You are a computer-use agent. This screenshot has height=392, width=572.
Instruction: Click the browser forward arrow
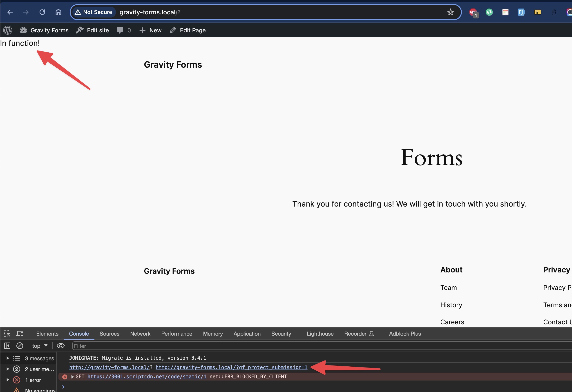click(26, 12)
